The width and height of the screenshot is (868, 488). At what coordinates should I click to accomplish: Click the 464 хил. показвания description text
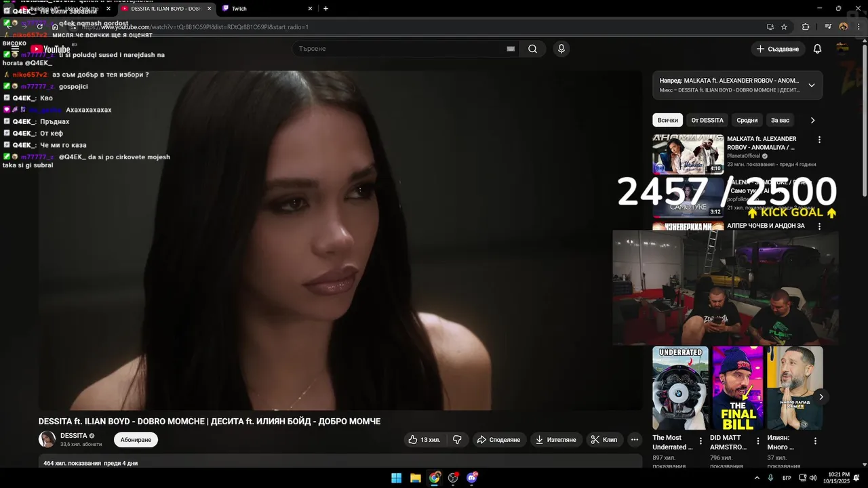click(x=91, y=464)
